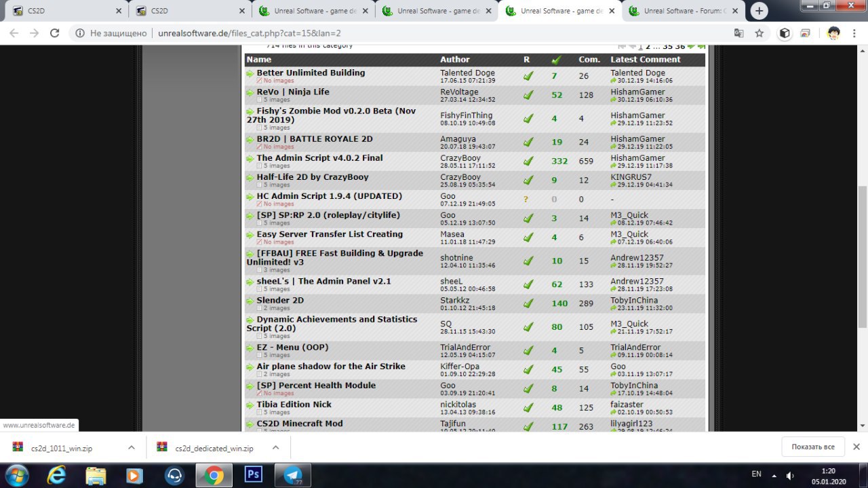Sort by the Author column header
Image resolution: width=868 pixels, height=488 pixels.
[455, 60]
